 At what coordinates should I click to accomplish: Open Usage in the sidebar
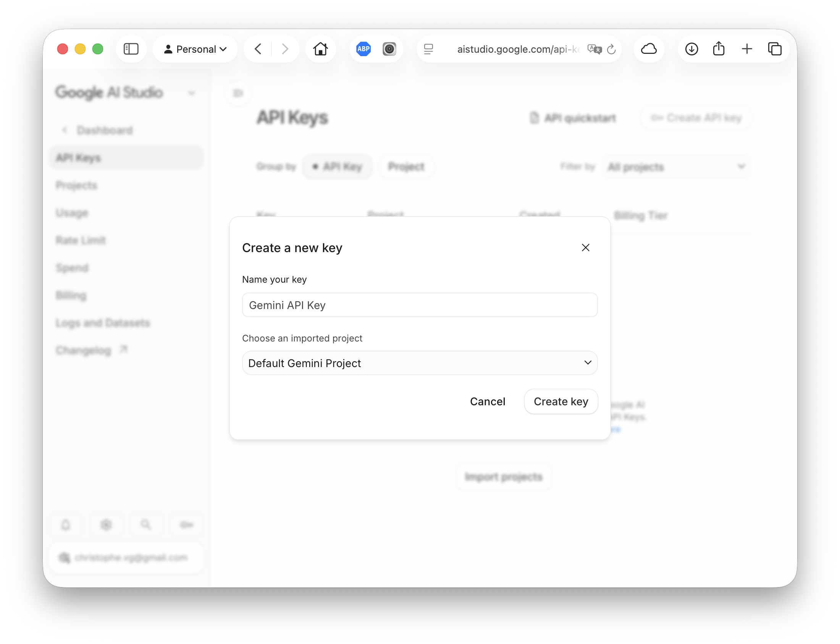click(72, 213)
